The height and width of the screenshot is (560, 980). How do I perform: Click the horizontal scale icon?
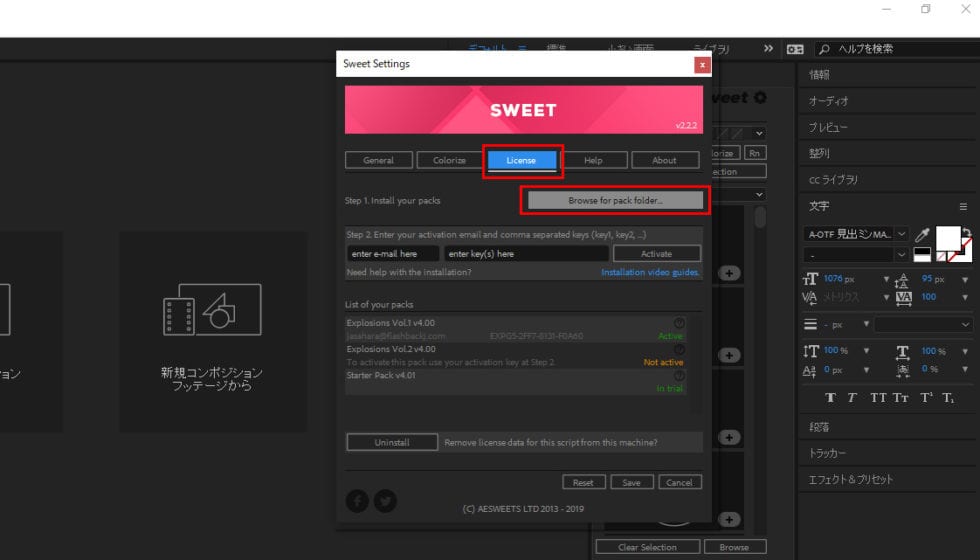point(902,352)
